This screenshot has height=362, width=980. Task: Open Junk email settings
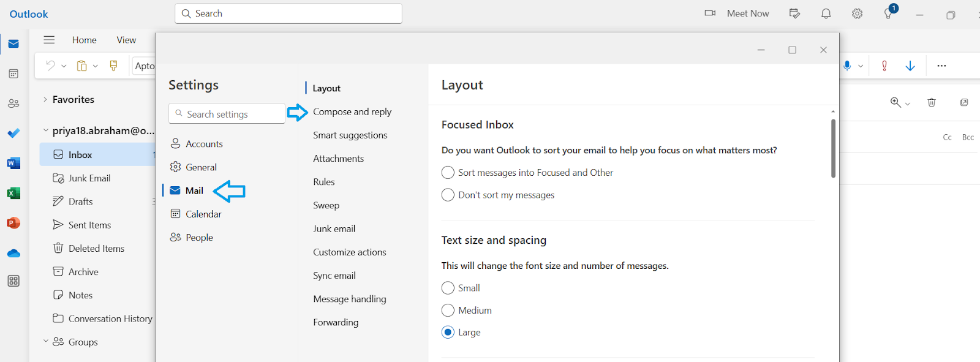tap(334, 228)
